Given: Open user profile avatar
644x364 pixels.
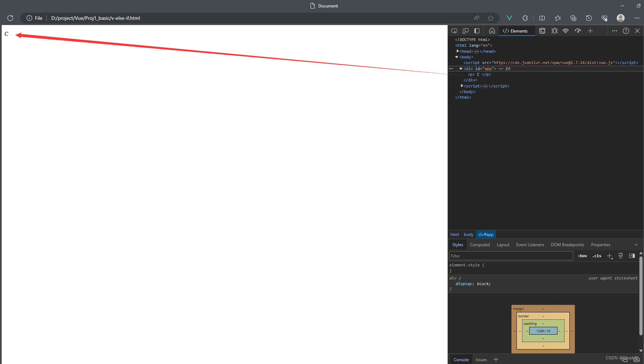Looking at the screenshot, I should click(x=621, y=18).
